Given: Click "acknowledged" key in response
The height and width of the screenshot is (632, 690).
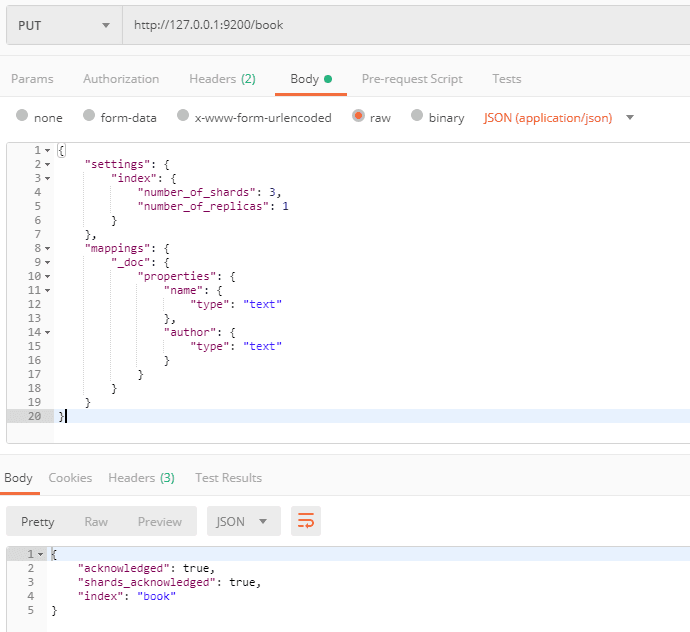Looking at the screenshot, I should tap(124, 568).
